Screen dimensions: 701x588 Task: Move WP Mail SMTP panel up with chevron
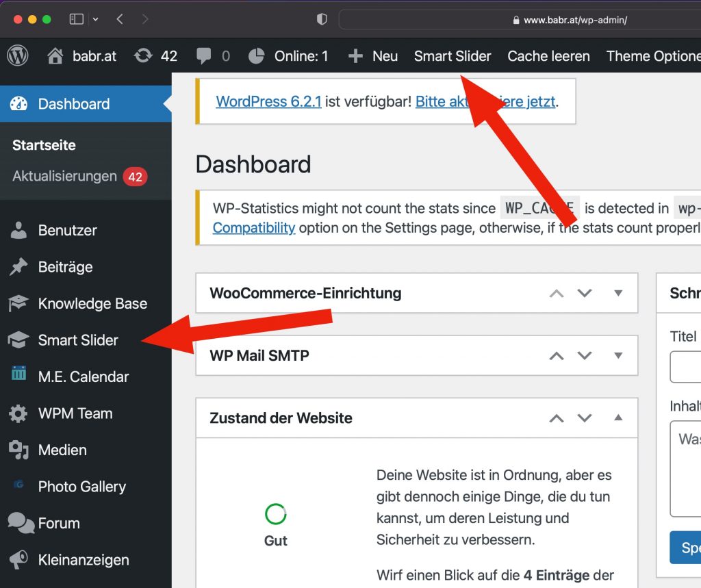point(557,355)
